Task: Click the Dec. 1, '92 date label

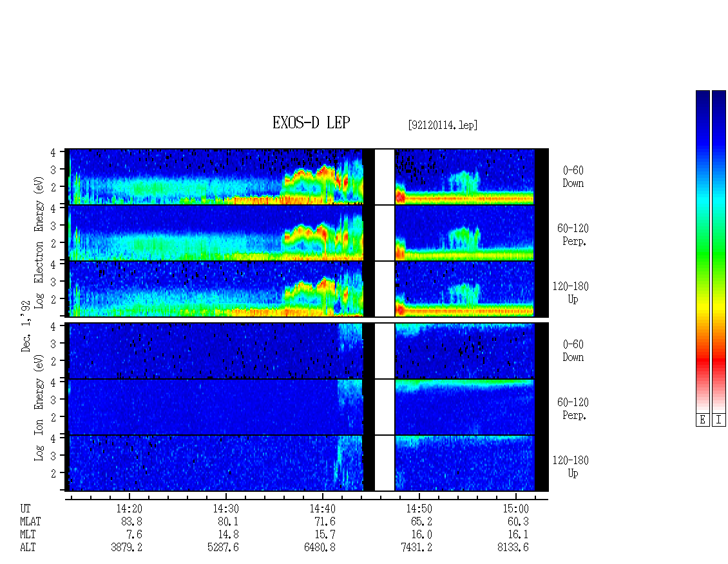Action: [x=26, y=326]
